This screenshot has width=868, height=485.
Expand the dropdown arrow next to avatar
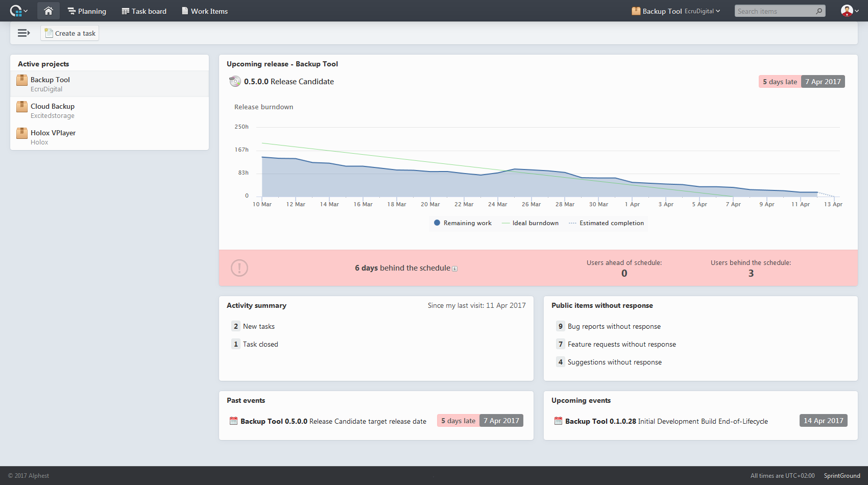(x=857, y=11)
